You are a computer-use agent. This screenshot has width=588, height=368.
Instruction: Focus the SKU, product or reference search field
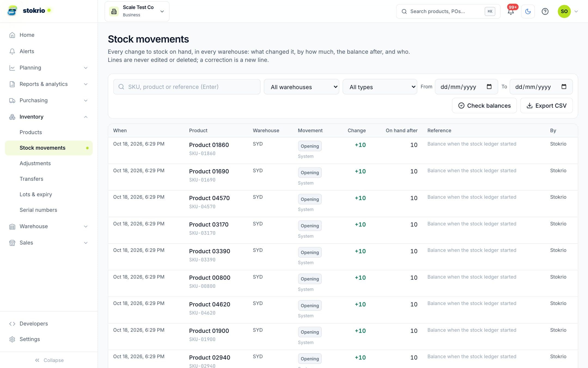[x=187, y=87]
